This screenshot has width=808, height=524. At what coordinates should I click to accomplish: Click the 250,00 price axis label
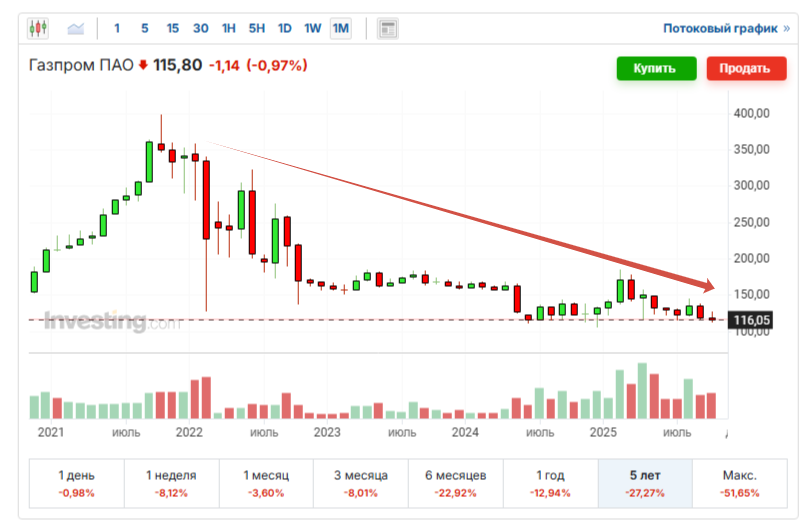(x=751, y=222)
